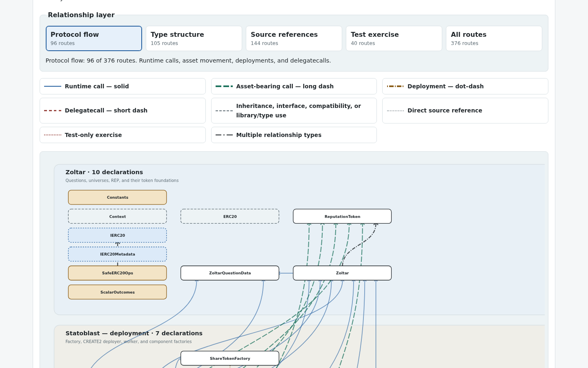Select the Zoltar node
The width and height of the screenshot is (588, 368).
pyautogui.click(x=342, y=273)
